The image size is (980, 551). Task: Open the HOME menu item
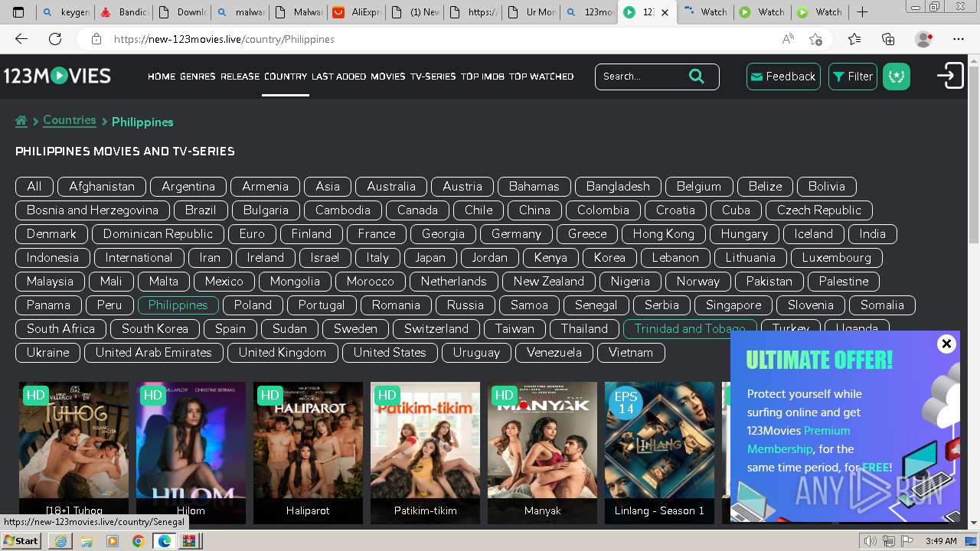pos(162,77)
